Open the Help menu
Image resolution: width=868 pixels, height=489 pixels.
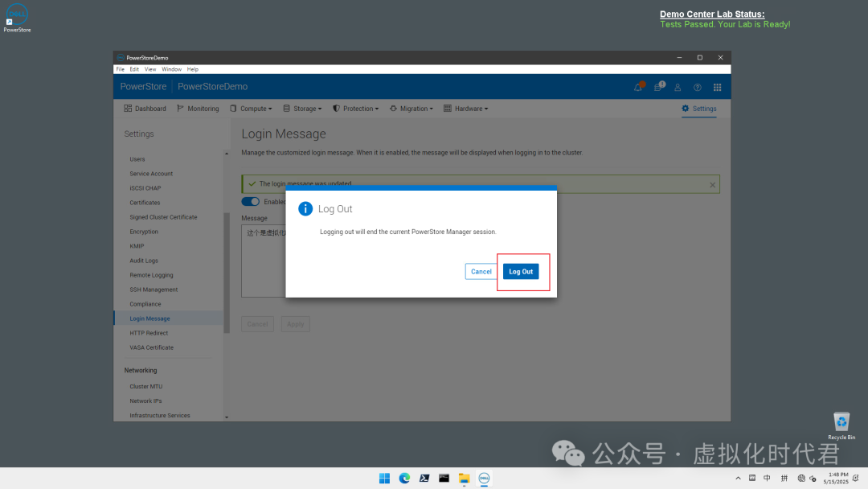pos(192,69)
